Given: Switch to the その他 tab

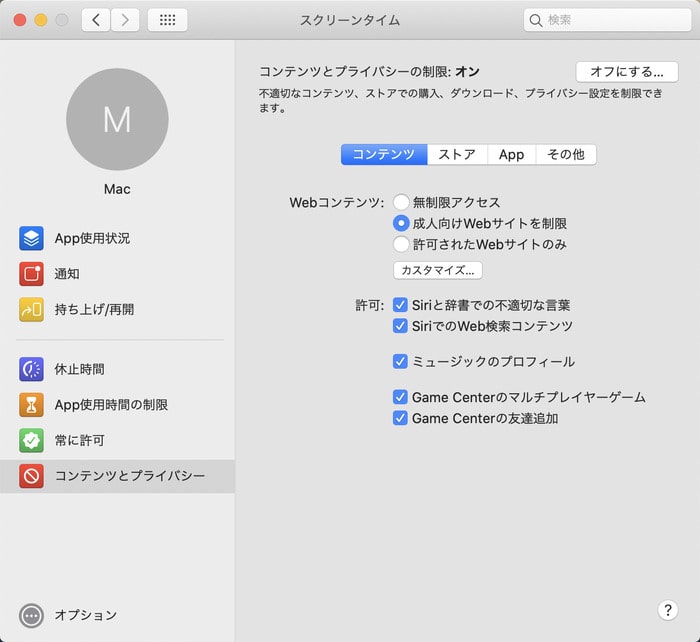Looking at the screenshot, I should pos(566,155).
